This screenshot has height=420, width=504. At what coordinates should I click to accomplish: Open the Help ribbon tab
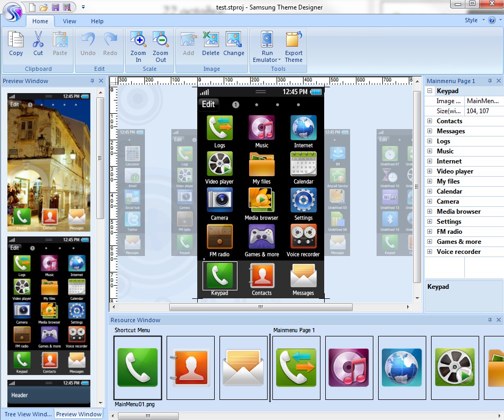pyautogui.click(x=97, y=21)
